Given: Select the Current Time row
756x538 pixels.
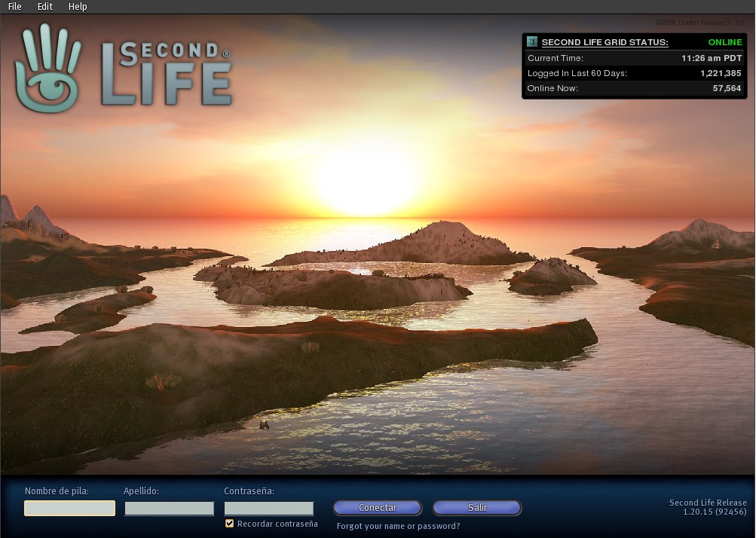Looking at the screenshot, I should tap(633, 58).
